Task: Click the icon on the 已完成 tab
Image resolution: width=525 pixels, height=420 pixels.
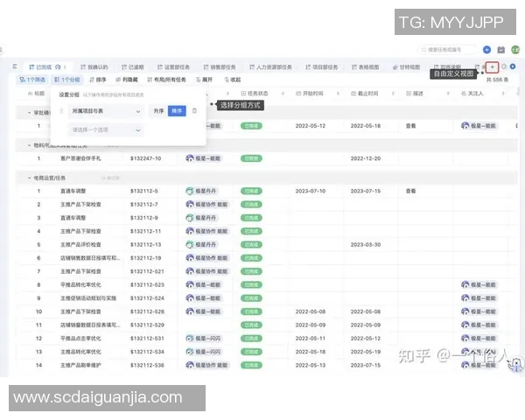Action: (x=58, y=67)
